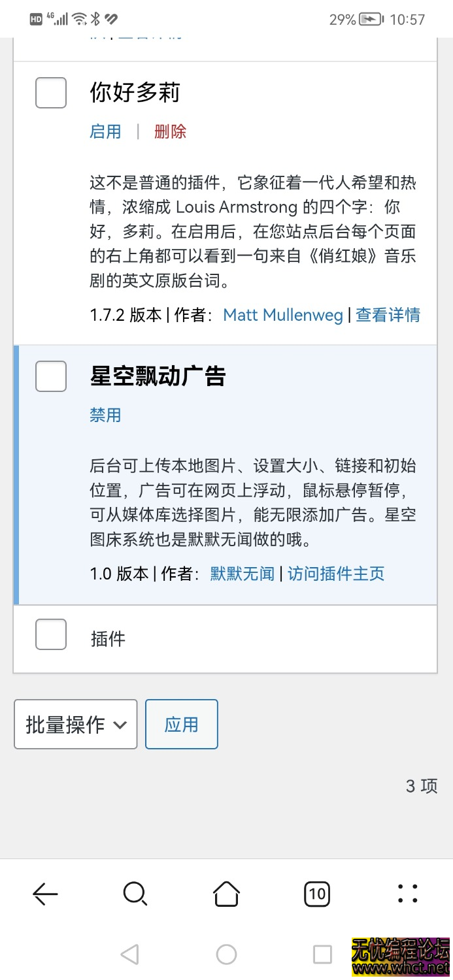Tap the Android home circle button
Image resolution: width=453 pixels, height=980 pixels.
tap(226, 954)
